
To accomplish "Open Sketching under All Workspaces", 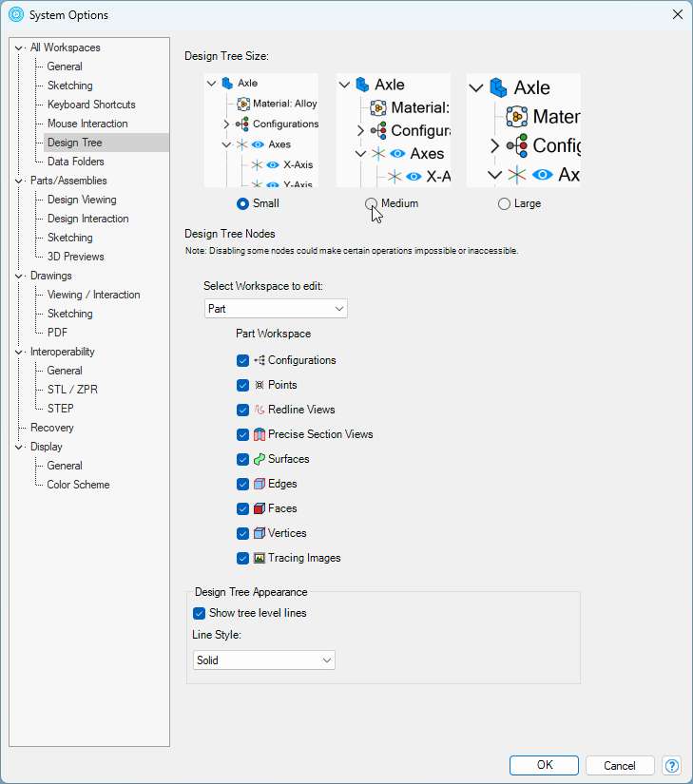I will click(x=70, y=86).
